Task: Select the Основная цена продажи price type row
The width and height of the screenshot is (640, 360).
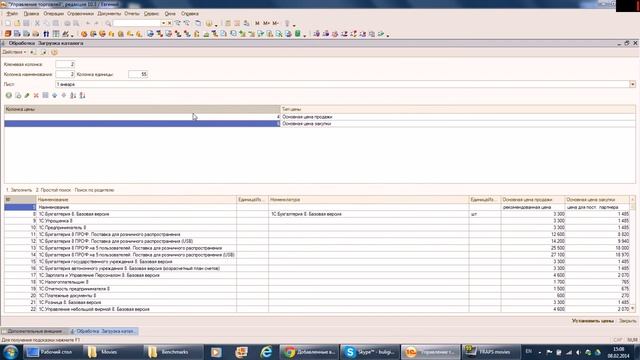Action: coord(320,117)
